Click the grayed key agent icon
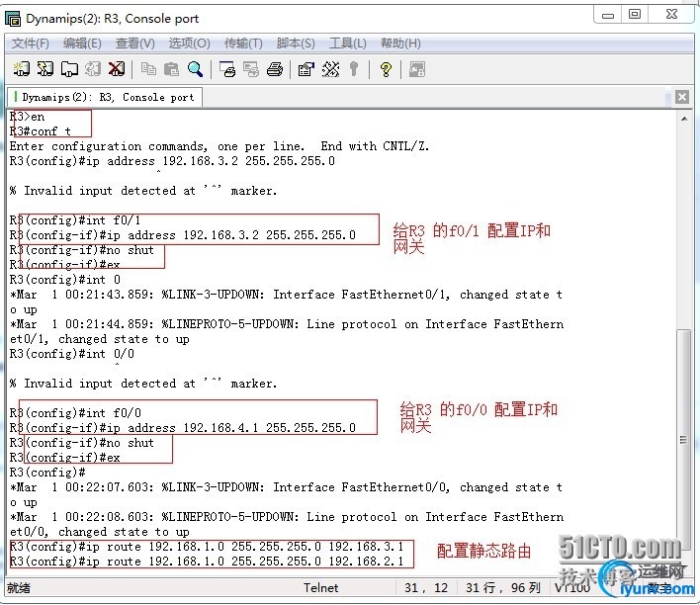Screen dimensions: 700x605 354,69
